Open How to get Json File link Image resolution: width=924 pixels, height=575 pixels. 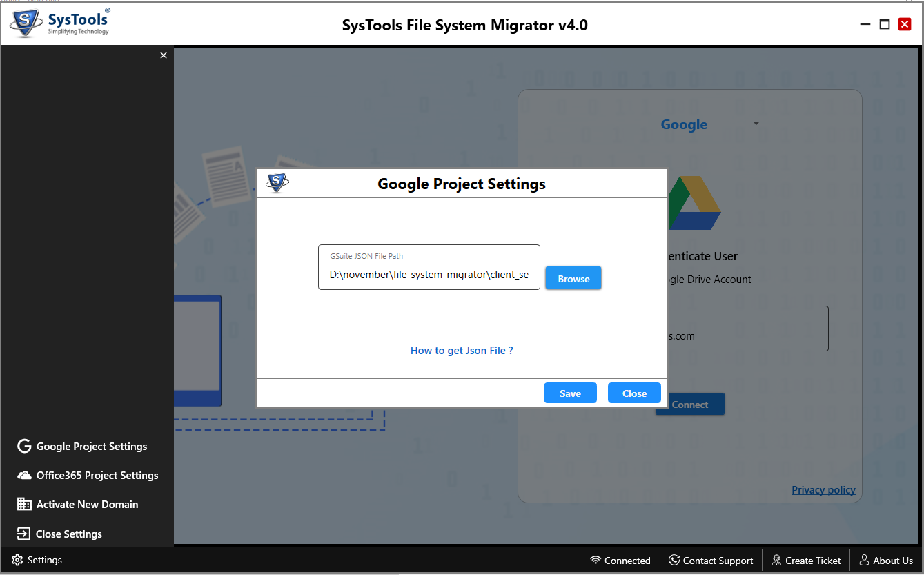click(462, 350)
